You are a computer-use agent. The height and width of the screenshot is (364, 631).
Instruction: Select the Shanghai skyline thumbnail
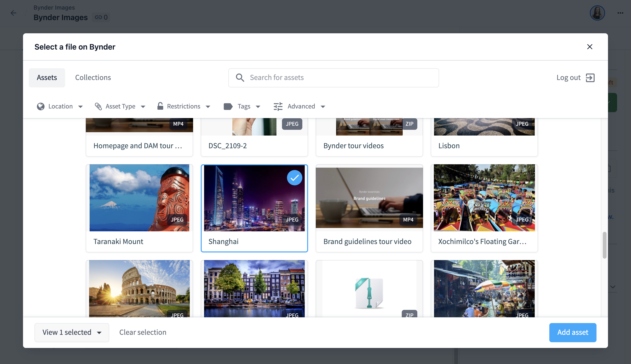coord(254,198)
